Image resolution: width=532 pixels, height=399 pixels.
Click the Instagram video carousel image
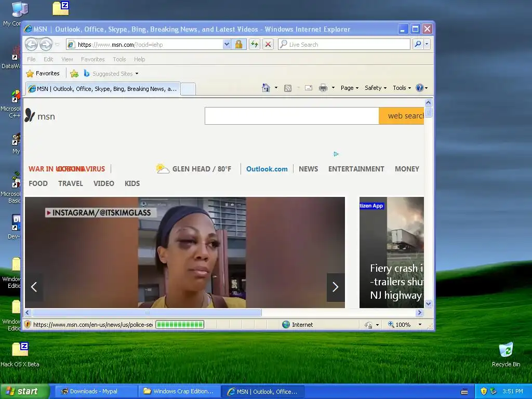coord(185,252)
